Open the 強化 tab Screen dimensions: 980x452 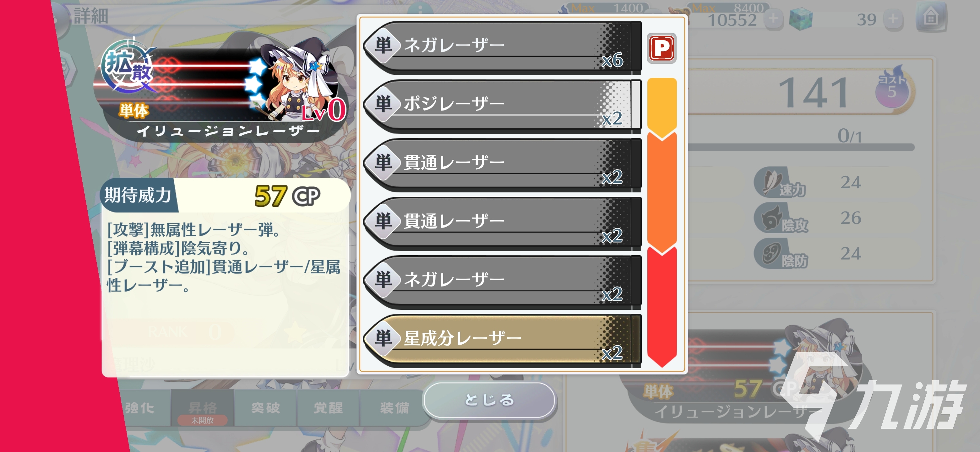click(140, 408)
